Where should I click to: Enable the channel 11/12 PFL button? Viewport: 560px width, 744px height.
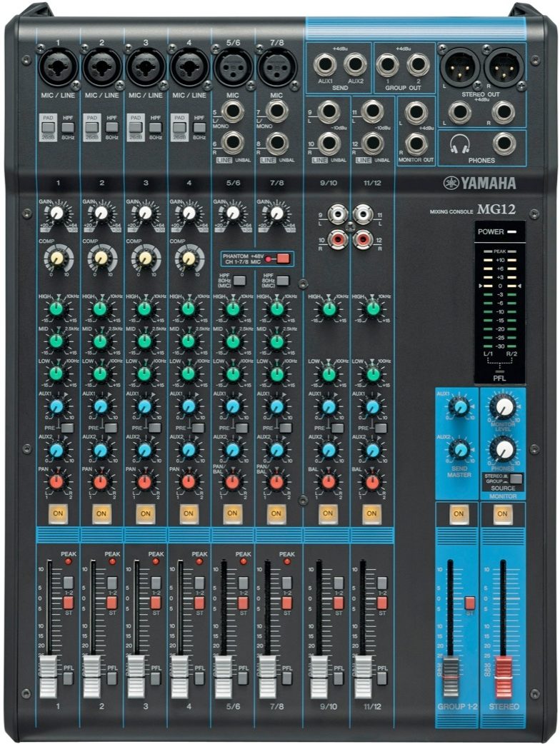(382, 678)
